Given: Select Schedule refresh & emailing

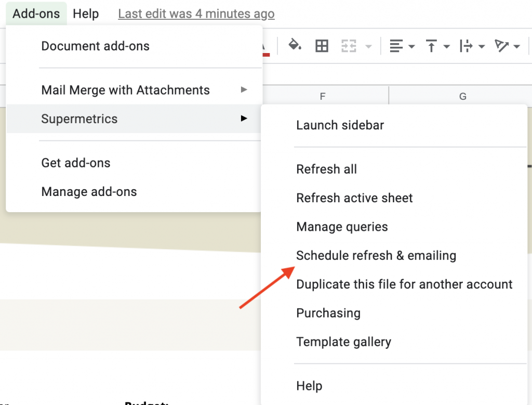Looking at the screenshot, I should click(376, 256).
